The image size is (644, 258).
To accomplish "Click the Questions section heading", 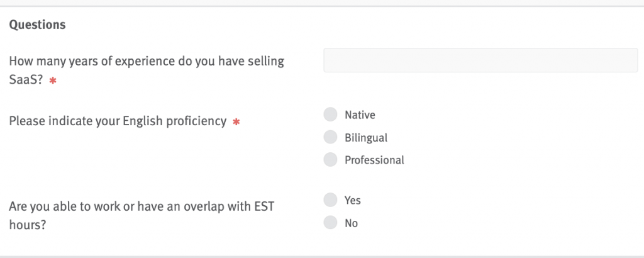I will pyautogui.click(x=38, y=25).
